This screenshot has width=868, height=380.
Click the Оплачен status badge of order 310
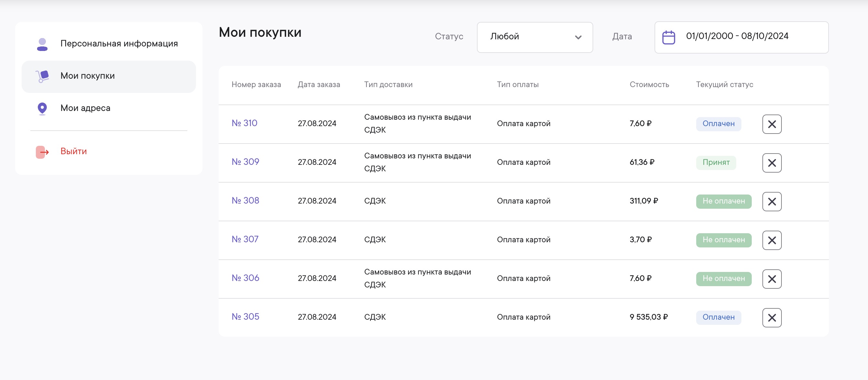(718, 124)
